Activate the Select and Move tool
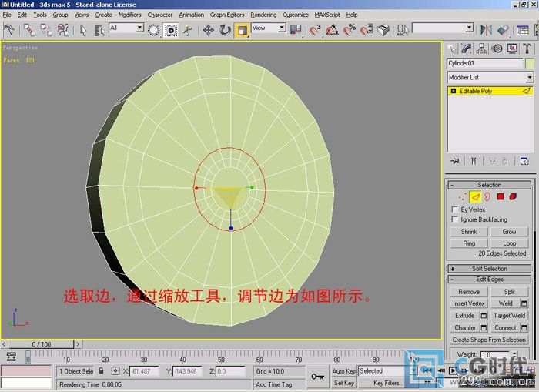 tap(209, 30)
